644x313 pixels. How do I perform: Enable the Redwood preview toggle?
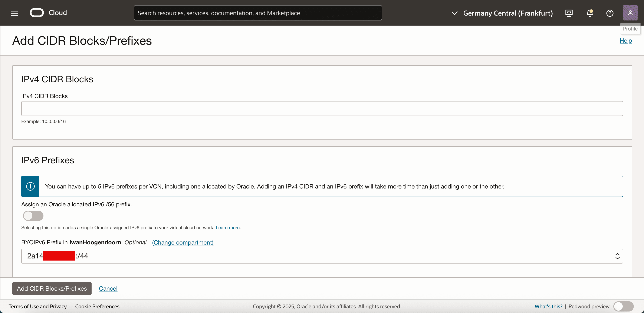623,306
